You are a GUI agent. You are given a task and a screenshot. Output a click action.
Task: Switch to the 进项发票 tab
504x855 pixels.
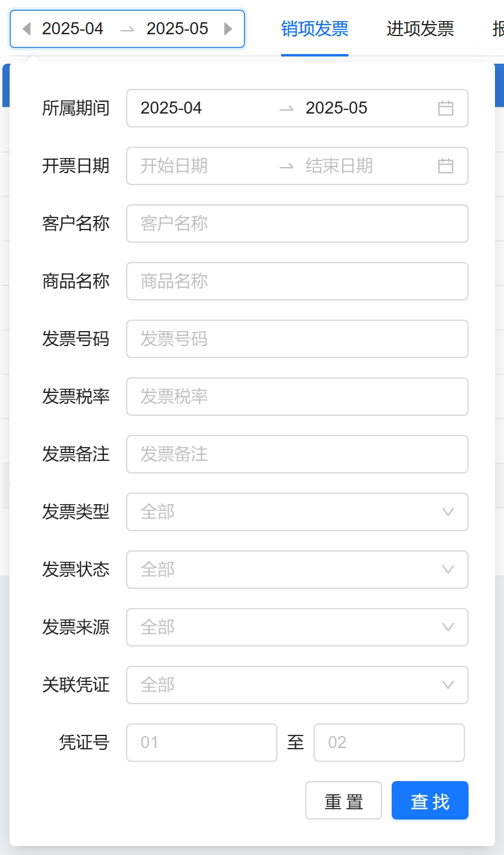(x=420, y=29)
